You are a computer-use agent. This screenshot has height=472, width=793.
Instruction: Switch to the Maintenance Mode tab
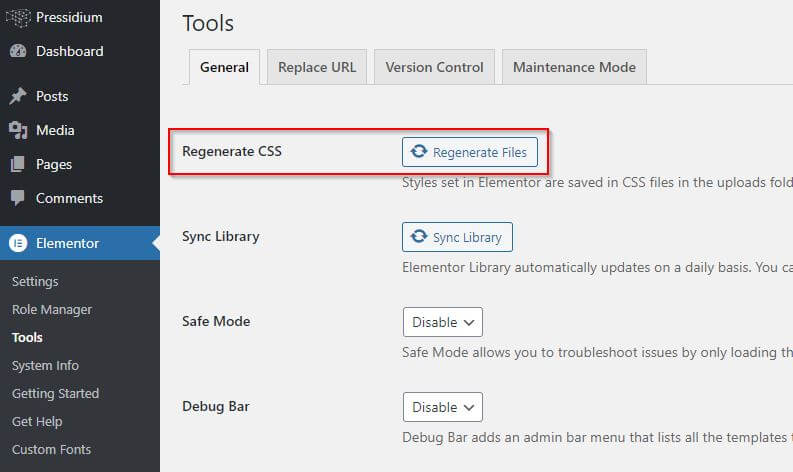(574, 67)
